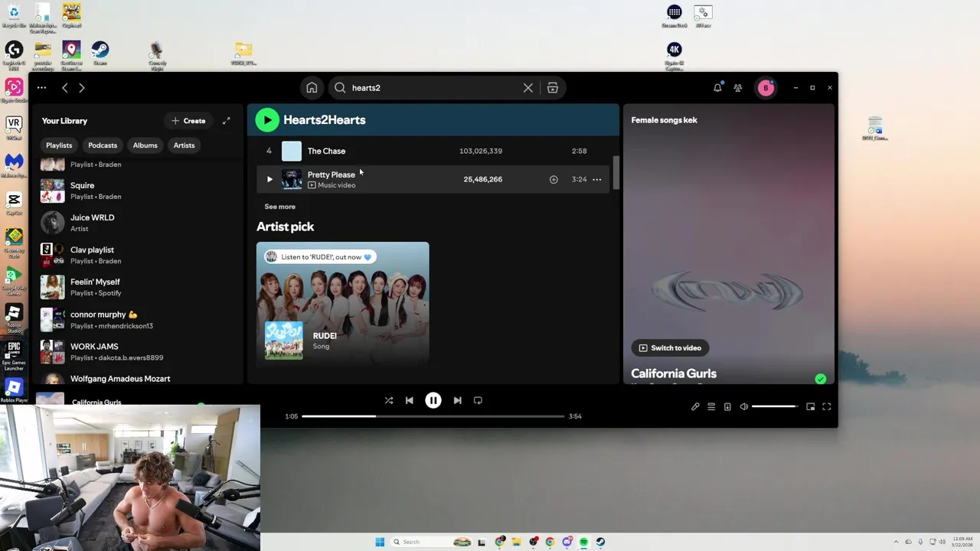Open the three-dots Spotify app menu
Viewport: 980px width, 551px height.
click(41, 88)
